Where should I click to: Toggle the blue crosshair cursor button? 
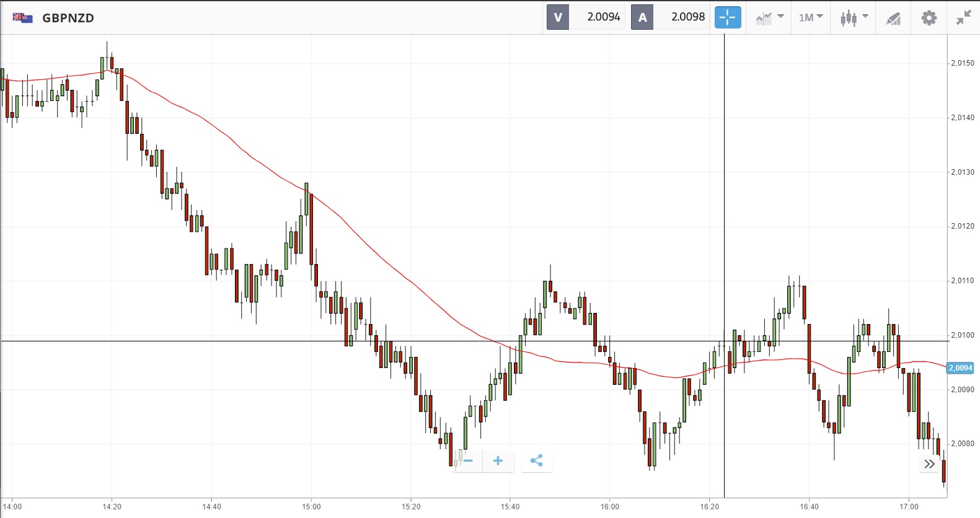tap(728, 17)
